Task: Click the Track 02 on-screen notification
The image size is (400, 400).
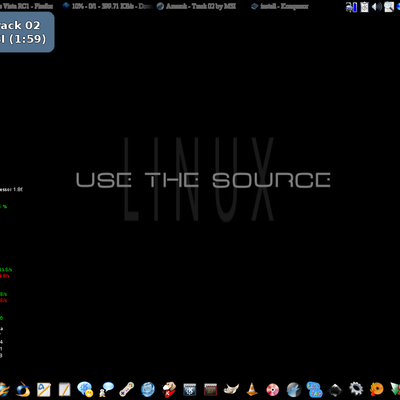Action: [x=27, y=32]
